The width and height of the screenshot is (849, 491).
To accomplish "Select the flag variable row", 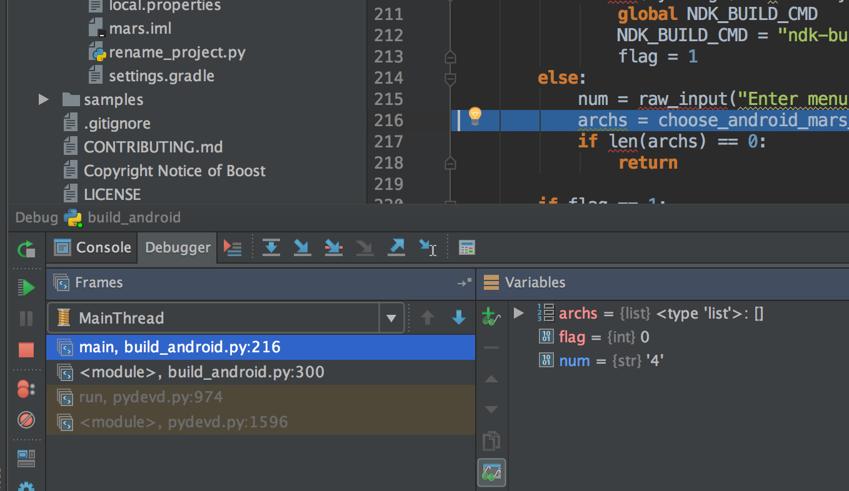I will click(x=679, y=337).
